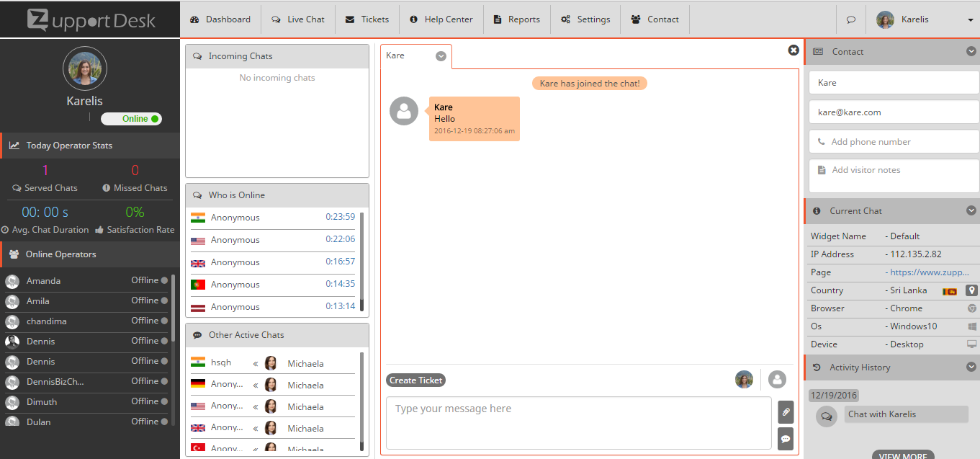Open the Help Center

point(441,19)
